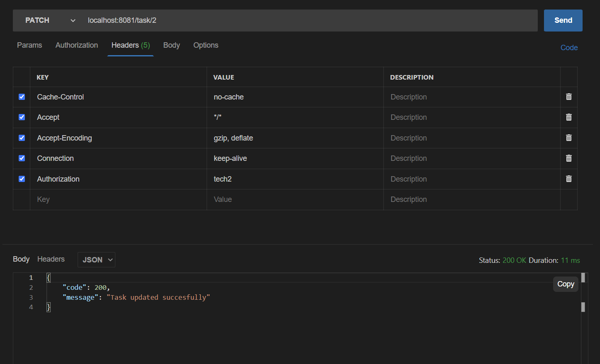Edit the Accept-Encoding key cell
The image size is (600, 364).
click(118, 138)
